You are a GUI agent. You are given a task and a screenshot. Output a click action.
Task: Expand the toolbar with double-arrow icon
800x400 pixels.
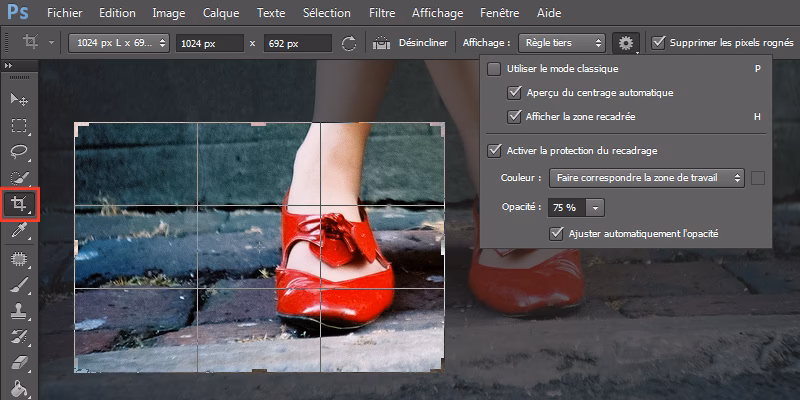[8, 66]
